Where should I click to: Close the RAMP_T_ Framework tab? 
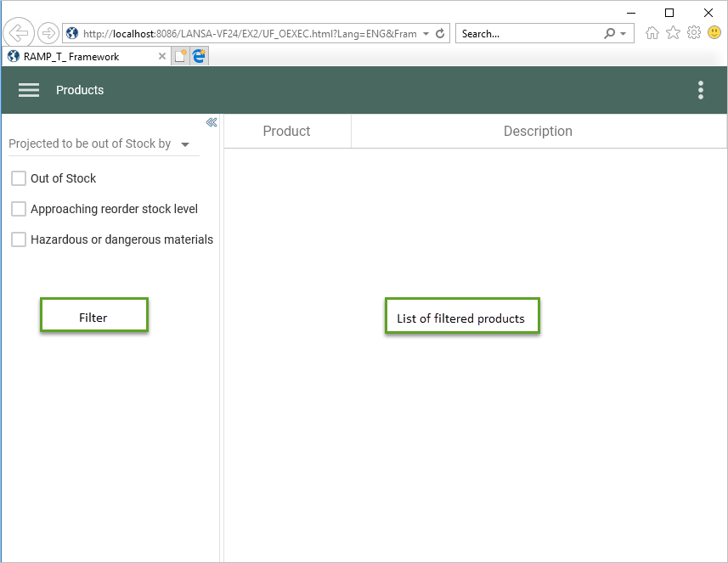(162, 56)
